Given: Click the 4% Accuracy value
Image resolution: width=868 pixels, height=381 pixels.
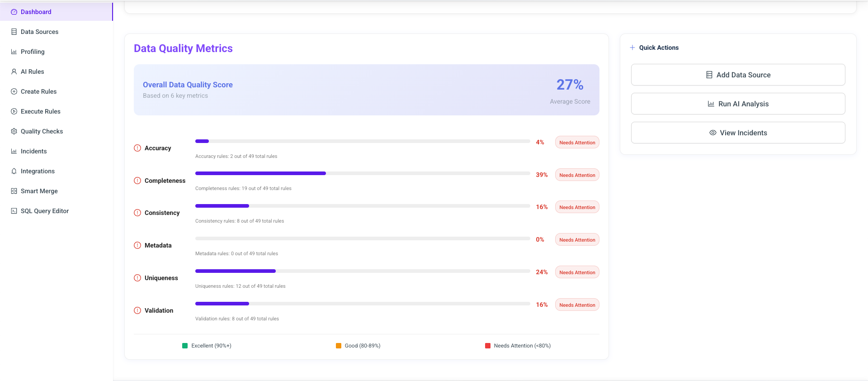Looking at the screenshot, I should click(x=540, y=142).
